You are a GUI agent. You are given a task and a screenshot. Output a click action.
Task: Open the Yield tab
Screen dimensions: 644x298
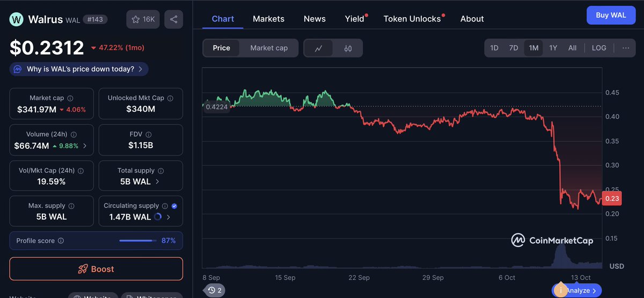(355, 19)
